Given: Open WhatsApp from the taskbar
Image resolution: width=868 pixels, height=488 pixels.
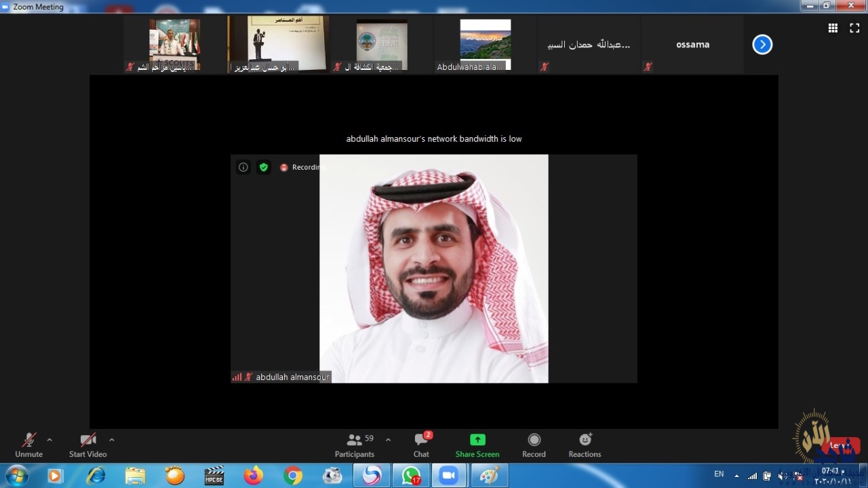Looking at the screenshot, I should click(411, 476).
